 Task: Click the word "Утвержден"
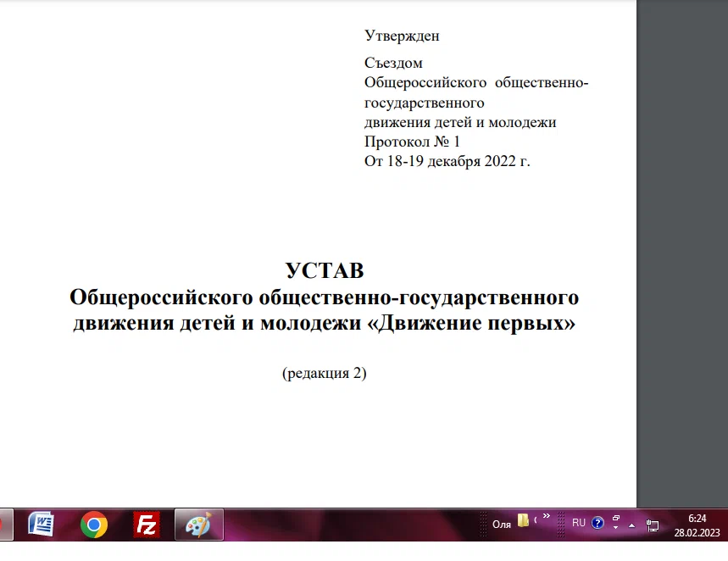tap(402, 36)
